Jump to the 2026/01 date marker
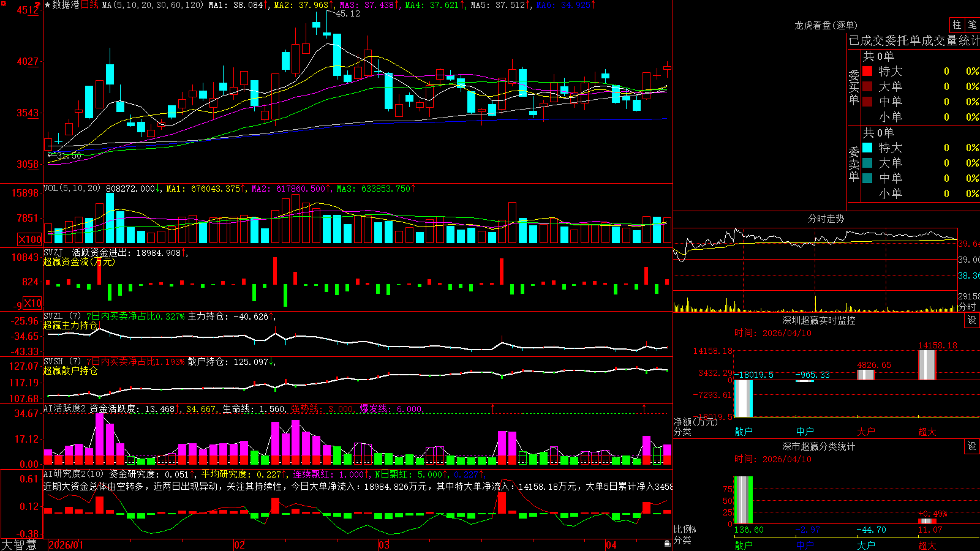This screenshot has width=980, height=551. (x=66, y=545)
